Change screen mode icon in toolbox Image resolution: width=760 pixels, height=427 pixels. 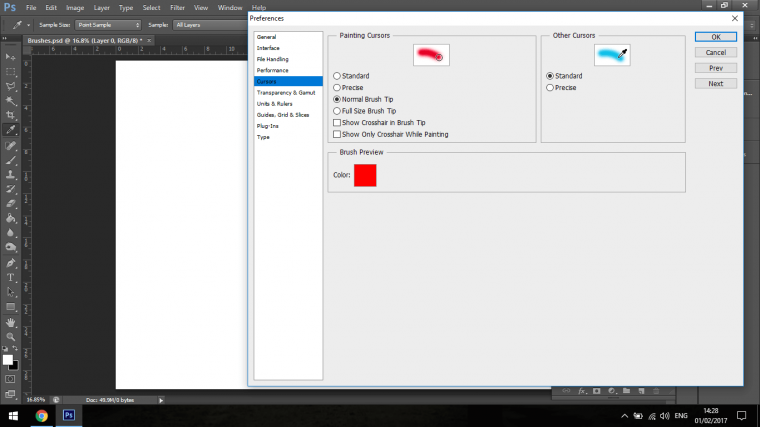point(10,394)
